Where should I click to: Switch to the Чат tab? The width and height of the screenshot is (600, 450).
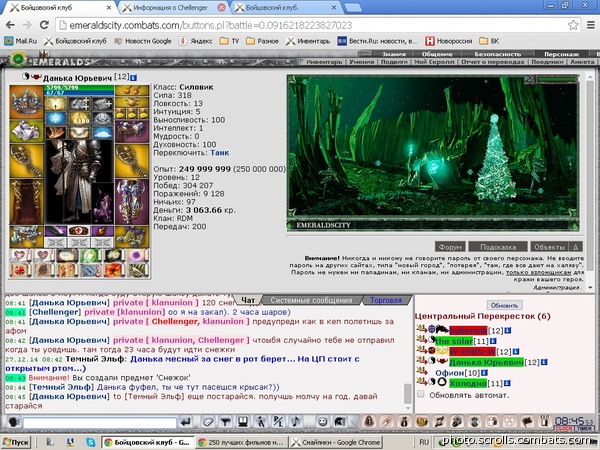(x=248, y=300)
